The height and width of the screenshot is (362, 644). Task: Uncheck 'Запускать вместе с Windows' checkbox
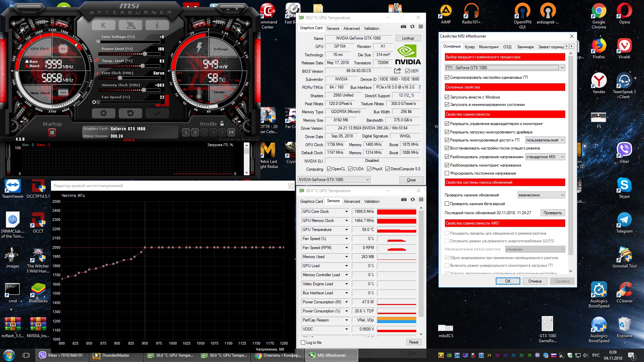coord(447,97)
